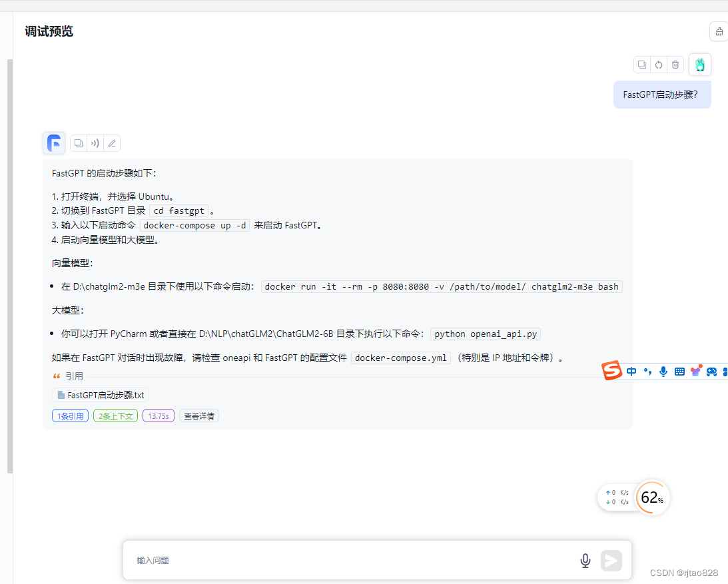Edit the assistant's response
This screenshot has height=584, width=728.
click(x=111, y=143)
